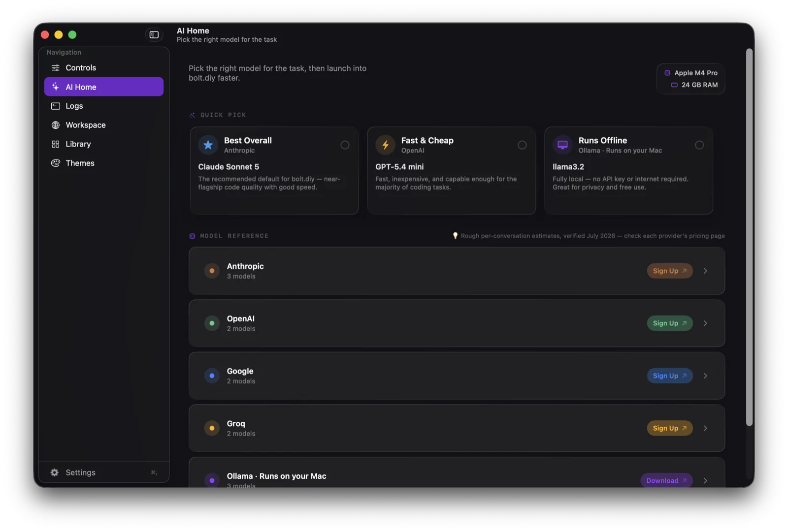Expand the Google row chevron
This screenshot has height=532, width=788.
(x=705, y=376)
